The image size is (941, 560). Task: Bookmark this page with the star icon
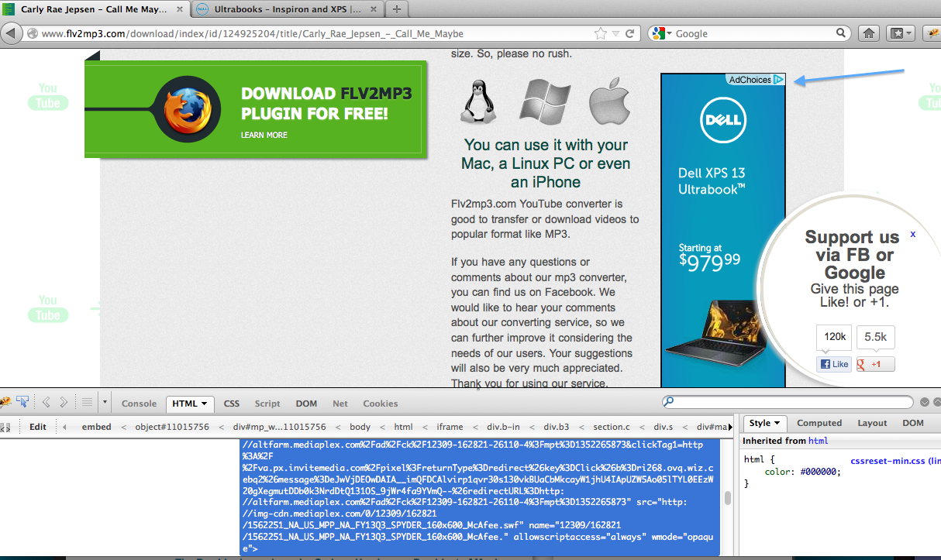click(x=600, y=33)
